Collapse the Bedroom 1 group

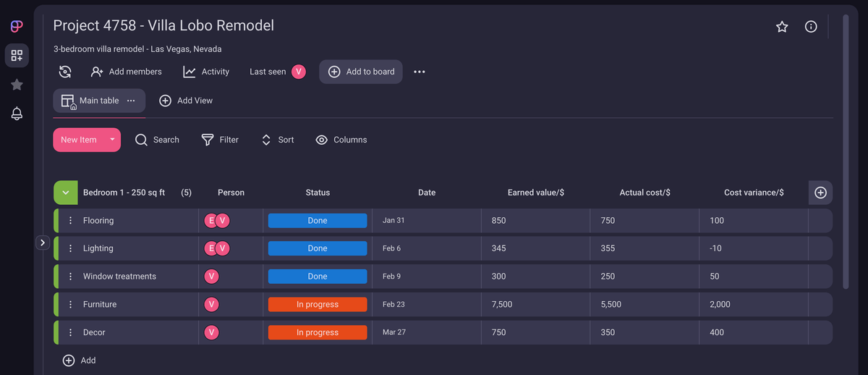(x=66, y=193)
